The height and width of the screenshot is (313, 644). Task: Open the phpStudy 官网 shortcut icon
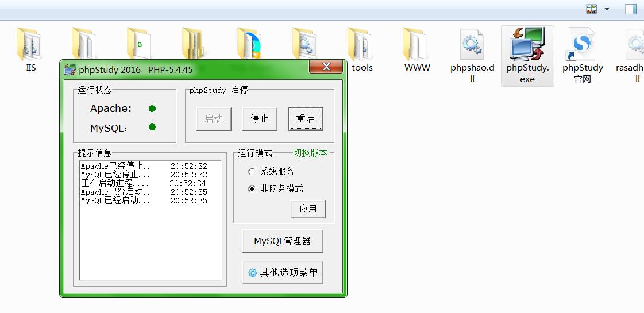(x=581, y=44)
